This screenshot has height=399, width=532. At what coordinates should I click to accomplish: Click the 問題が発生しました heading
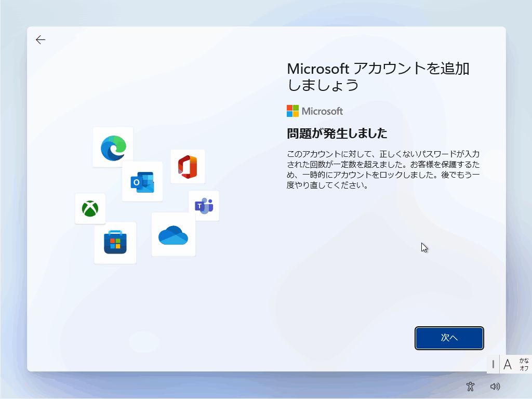[337, 134]
